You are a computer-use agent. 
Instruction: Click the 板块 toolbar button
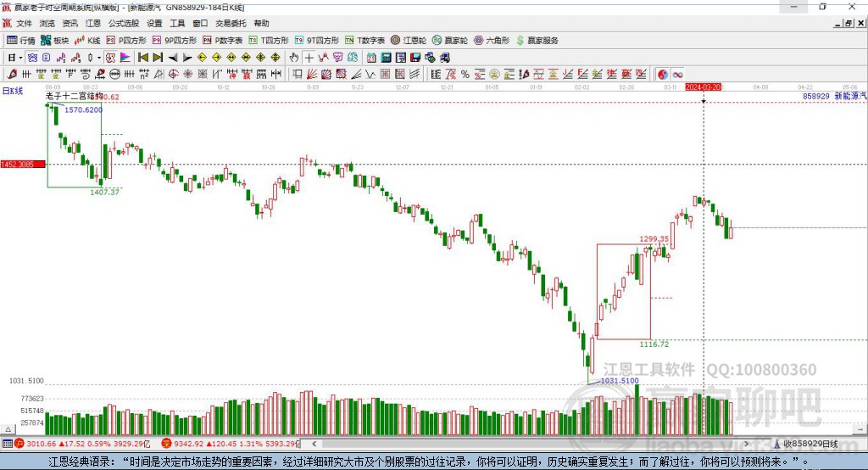[55, 41]
